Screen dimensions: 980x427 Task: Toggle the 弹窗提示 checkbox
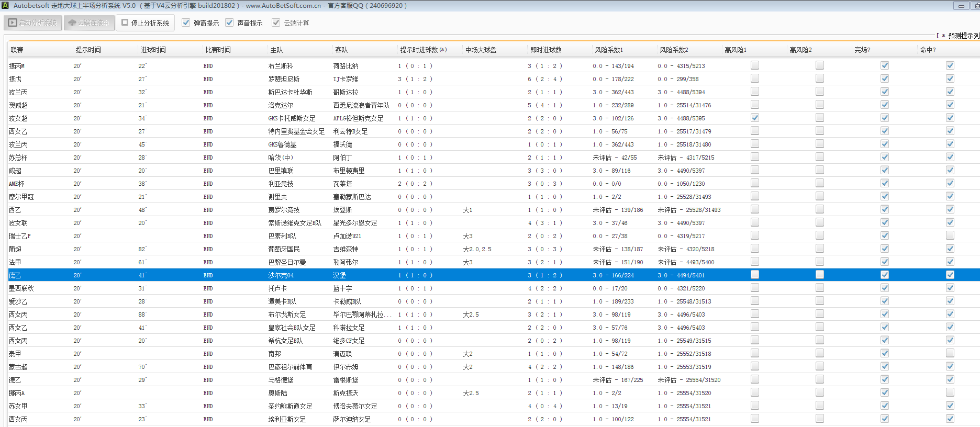pyautogui.click(x=186, y=23)
